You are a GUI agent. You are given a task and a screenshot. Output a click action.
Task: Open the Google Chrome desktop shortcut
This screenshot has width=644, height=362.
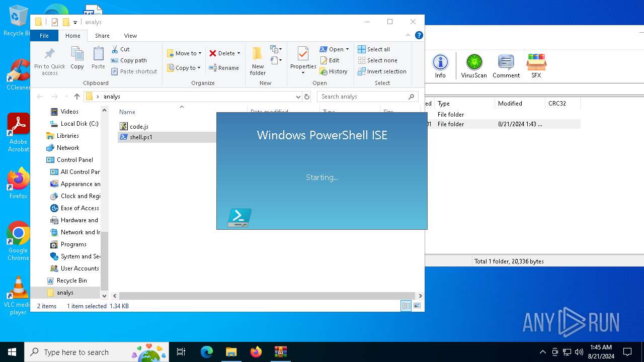click(x=18, y=241)
